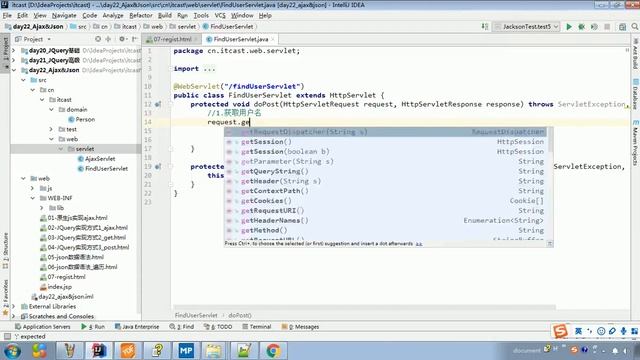Image resolution: width=640 pixels, height=360 pixels.
Task: Open IntelliJ IDEA from Windows taskbar
Action: pos(98,351)
